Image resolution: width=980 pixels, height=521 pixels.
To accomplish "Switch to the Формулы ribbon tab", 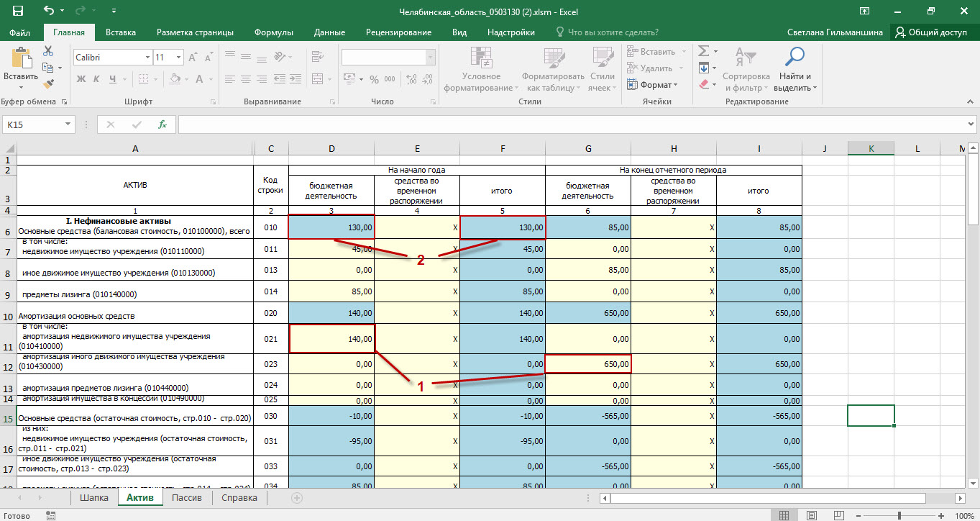I will click(273, 32).
